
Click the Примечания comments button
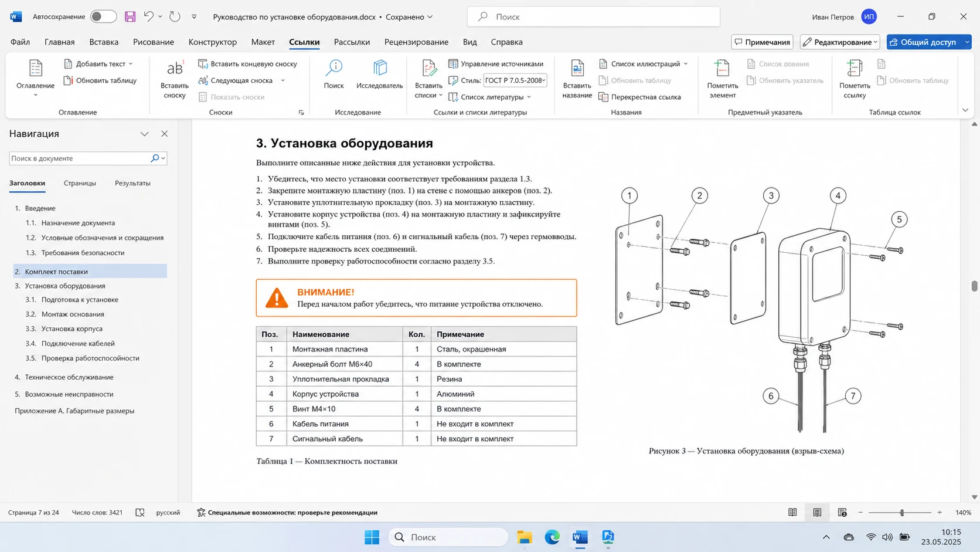762,42
